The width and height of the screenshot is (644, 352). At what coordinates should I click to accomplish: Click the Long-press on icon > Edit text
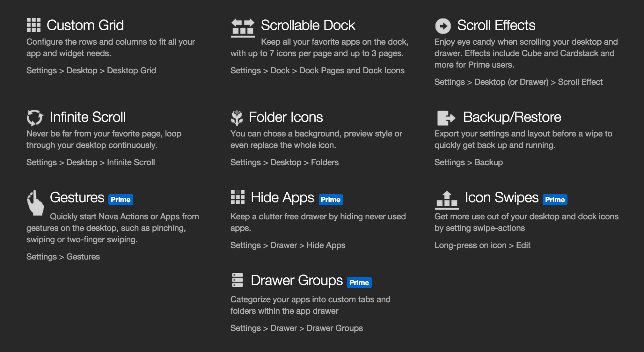point(482,245)
